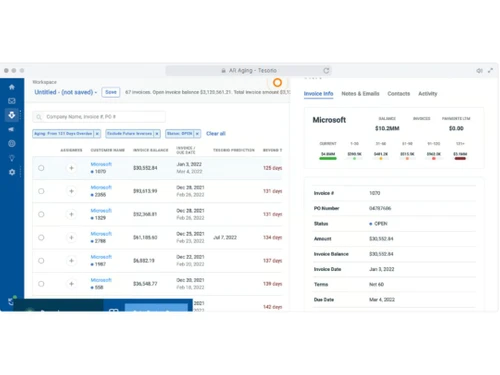500x375 pixels.
Task: Click the orange circle indicator icon
Action: click(x=277, y=83)
